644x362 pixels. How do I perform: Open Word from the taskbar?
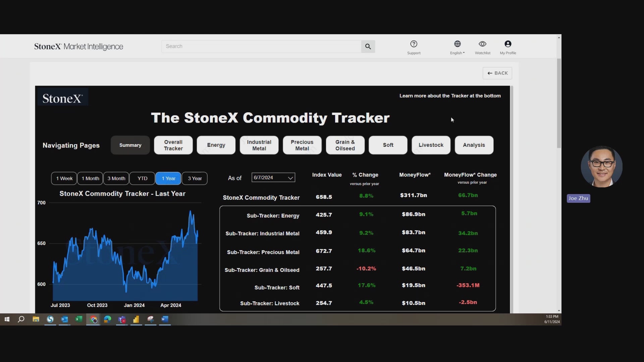(165, 319)
